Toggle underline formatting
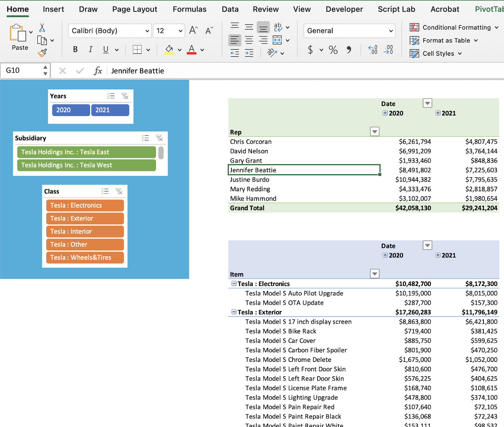Viewport: 504px width, 427px height. [x=106, y=49]
